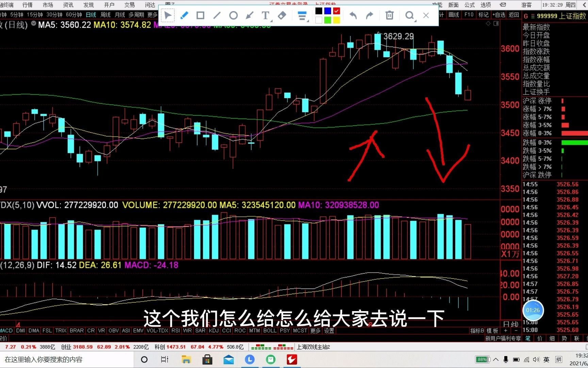Screen dimensions: 588x368
Task: Open File Explorer from taskbar
Action: tap(186, 359)
